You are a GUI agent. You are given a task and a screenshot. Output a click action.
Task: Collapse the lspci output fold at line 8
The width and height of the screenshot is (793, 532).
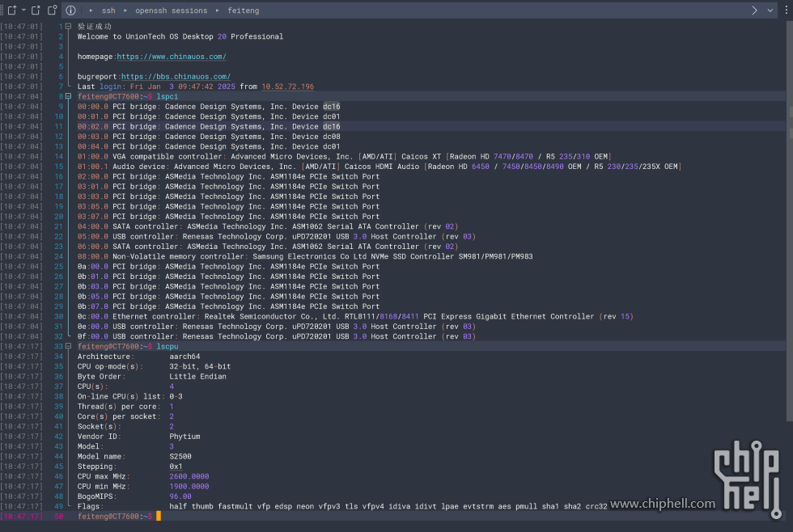[68, 96]
